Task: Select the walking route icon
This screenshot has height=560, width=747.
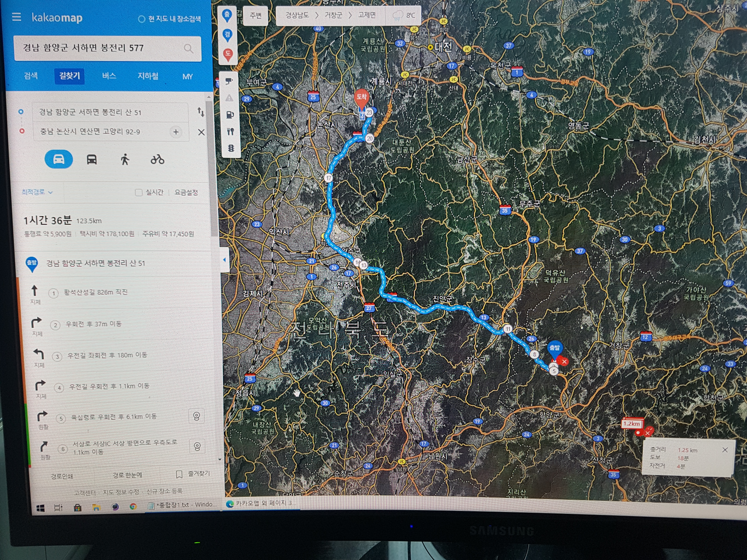Action: coord(125,159)
